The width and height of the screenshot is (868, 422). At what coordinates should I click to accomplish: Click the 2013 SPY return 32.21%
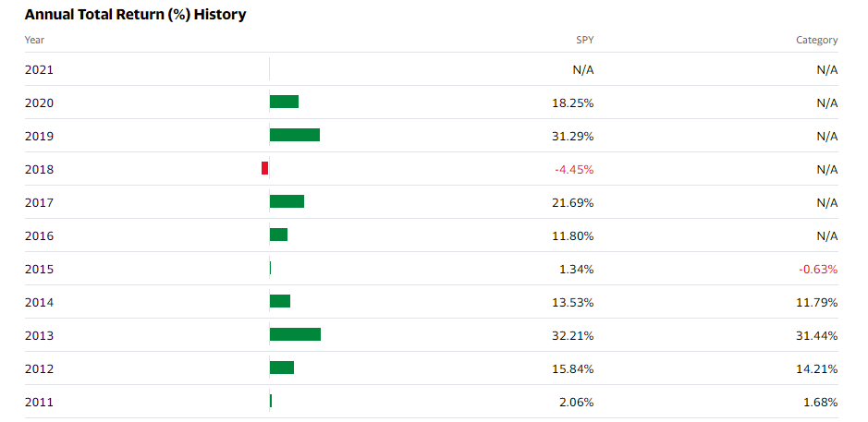pos(573,335)
